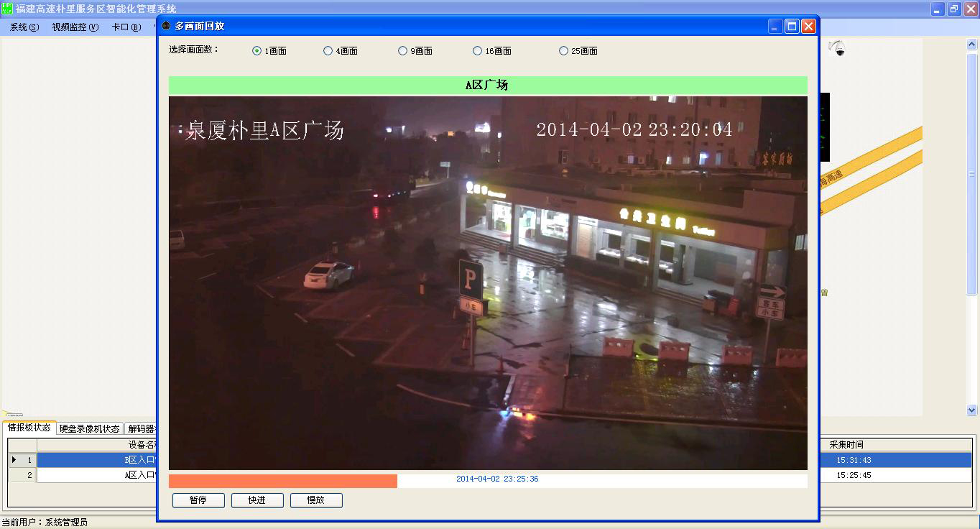Close the 多画面回放 playback dialog
The width and height of the screenshot is (980, 529).
[808, 27]
